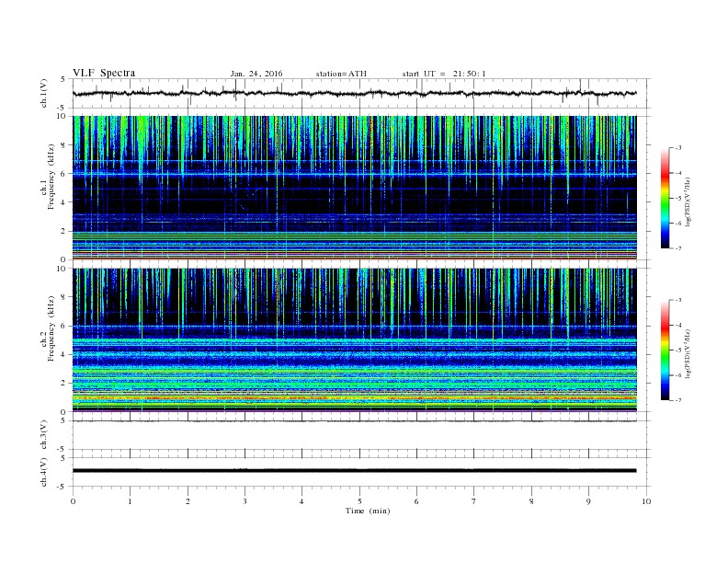Click the 'station=ATH' label
Image resolution: width=728 pixels, height=563 pixels.
(x=341, y=74)
